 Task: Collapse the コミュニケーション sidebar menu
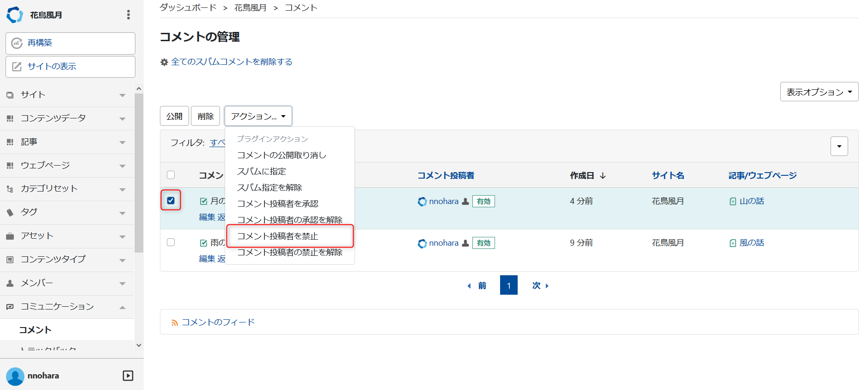pos(122,307)
